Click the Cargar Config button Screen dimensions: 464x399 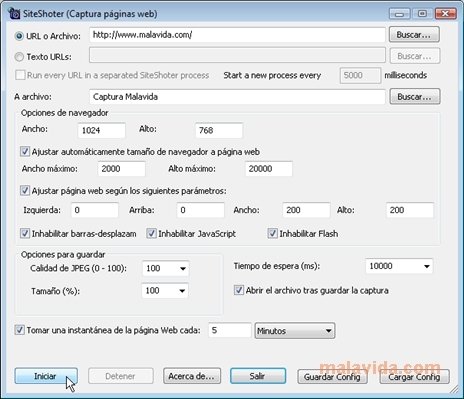pyautogui.click(x=414, y=377)
